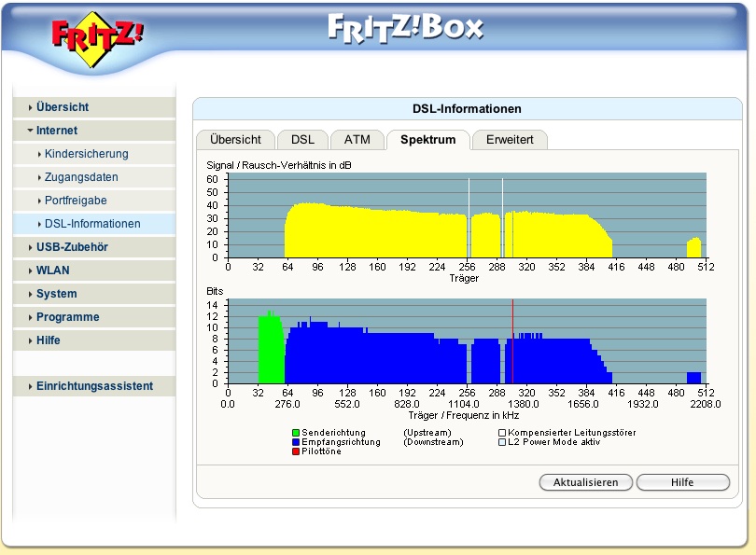Viewport: 756px width, 555px height.
Task: Click the 'Träger / Frequenz in kHz' label
Action: pos(463,415)
